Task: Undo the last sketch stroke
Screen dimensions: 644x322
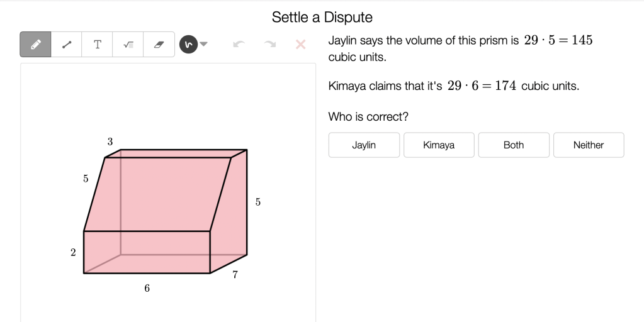Action: tap(239, 44)
